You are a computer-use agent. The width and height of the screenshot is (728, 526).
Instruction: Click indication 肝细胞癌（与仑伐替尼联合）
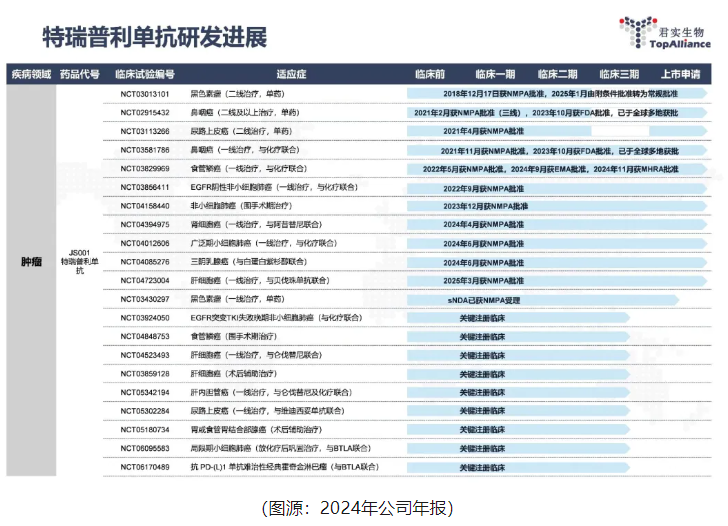[256, 355]
